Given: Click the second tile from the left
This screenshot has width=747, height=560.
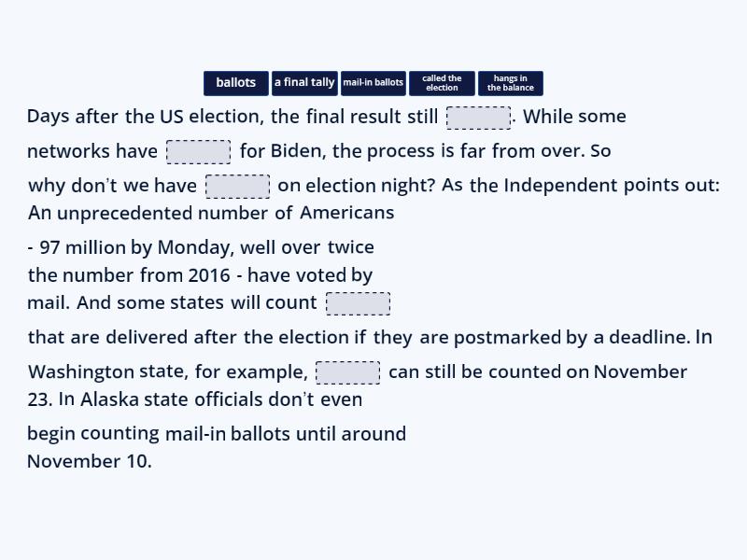Looking at the screenshot, I should (x=304, y=83).
